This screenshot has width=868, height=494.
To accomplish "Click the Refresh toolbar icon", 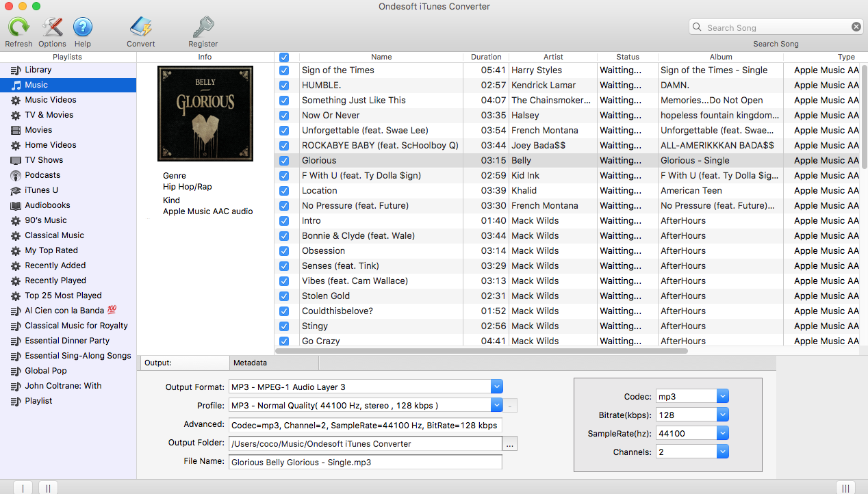I will click(x=18, y=27).
